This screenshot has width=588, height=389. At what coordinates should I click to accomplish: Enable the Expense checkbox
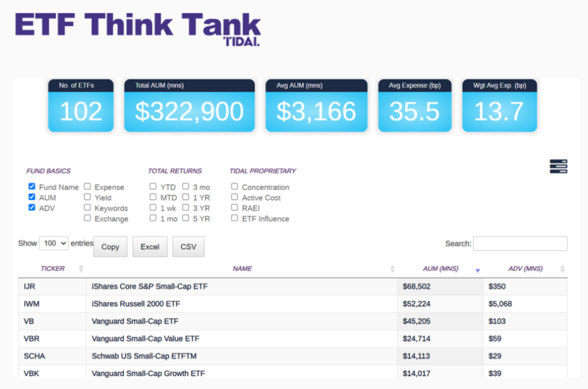(x=87, y=187)
